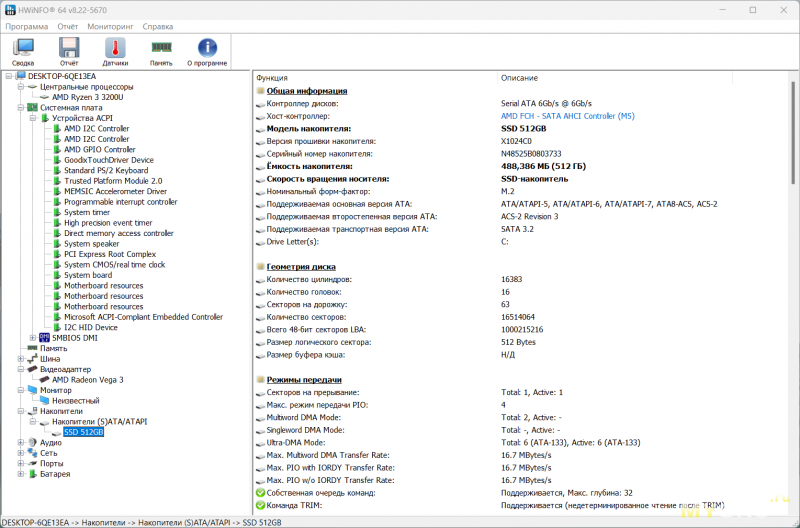Click the folder icon beside Общая информация
Viewport: 800px width, 528px height.
260,91
